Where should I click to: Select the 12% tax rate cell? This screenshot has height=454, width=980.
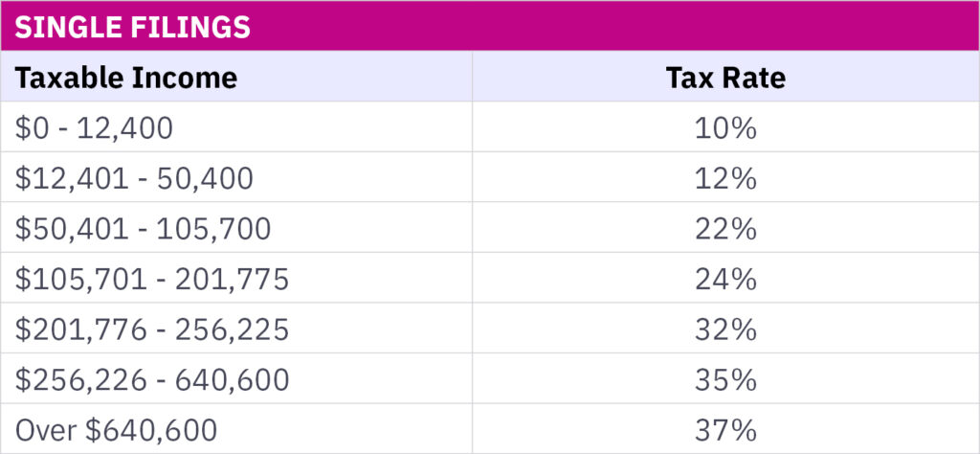point(725,179)
